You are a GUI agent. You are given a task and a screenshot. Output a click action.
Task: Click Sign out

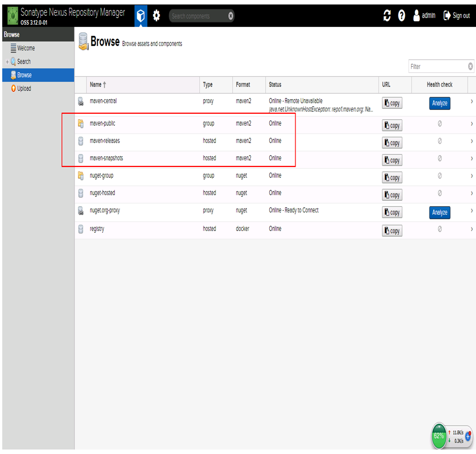coord(456,16)
